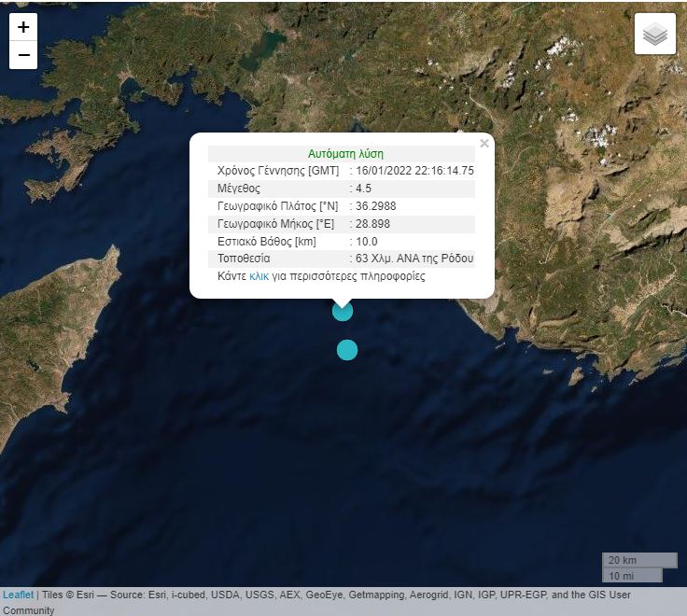
Task: Select the lower cyan earthquake marker
Action: tap(347, 350)
